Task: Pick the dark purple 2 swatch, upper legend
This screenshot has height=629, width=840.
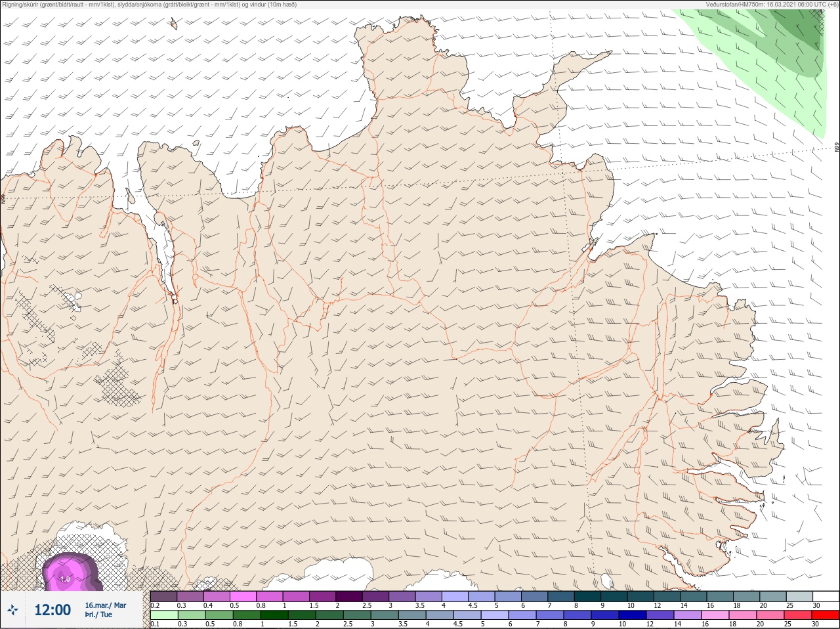Action: (x=349, y=596)
